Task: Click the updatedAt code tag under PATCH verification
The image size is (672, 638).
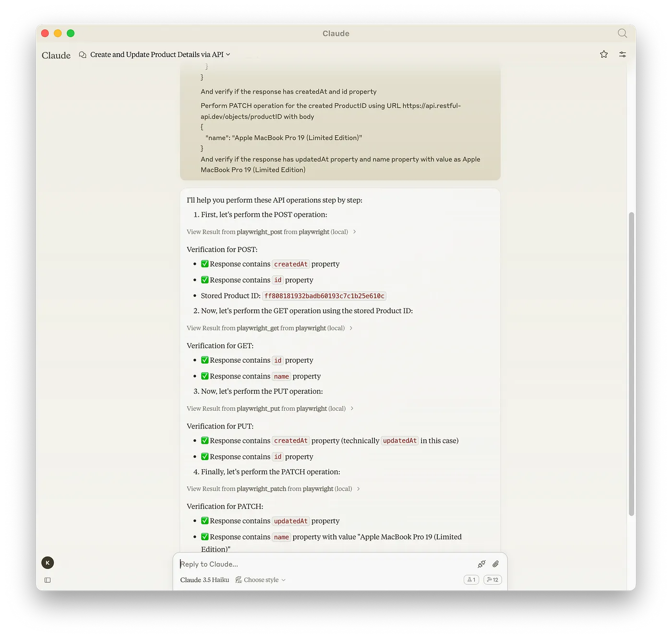Action: click(x=291, y=521)
